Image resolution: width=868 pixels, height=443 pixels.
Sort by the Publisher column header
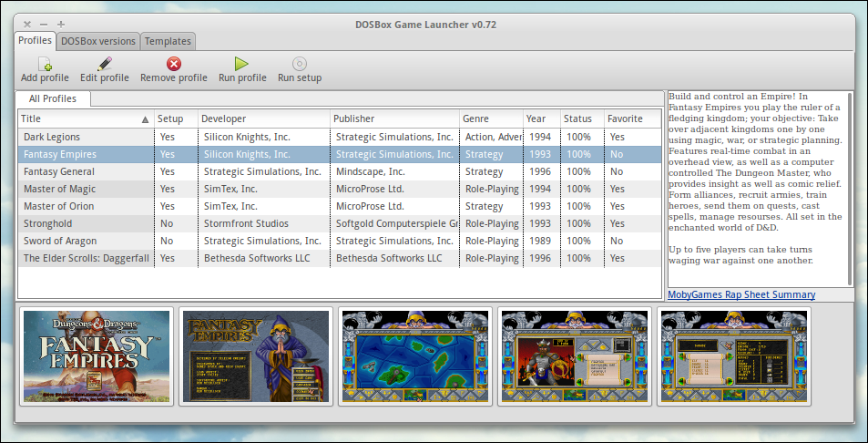pyautogui.click(x=394, y=118)
